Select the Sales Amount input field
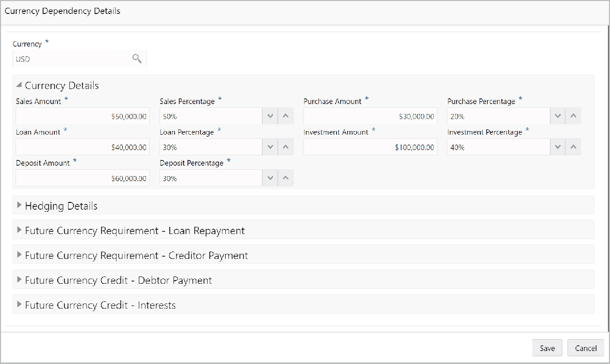The height and width of the screenshot is (364, 610). coord(82,115)
